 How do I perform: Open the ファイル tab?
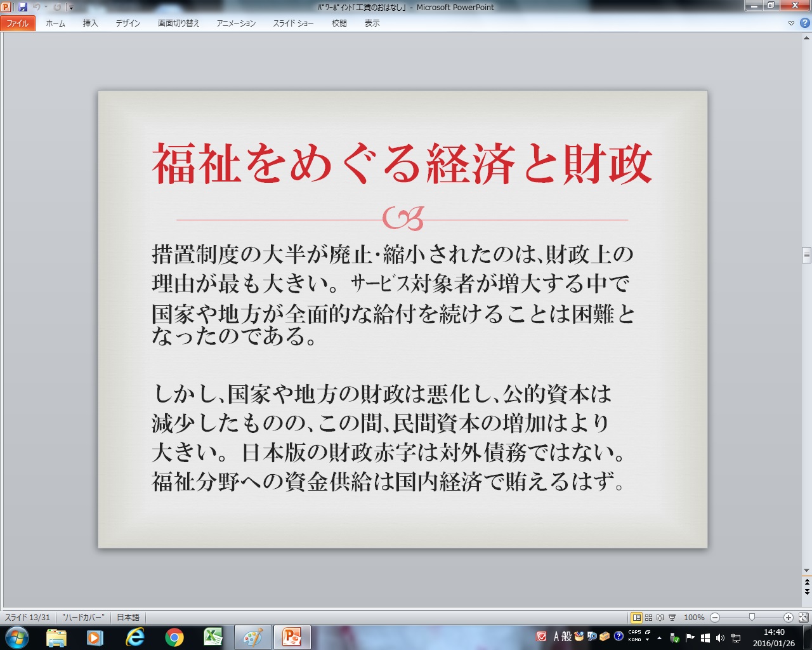18,23
